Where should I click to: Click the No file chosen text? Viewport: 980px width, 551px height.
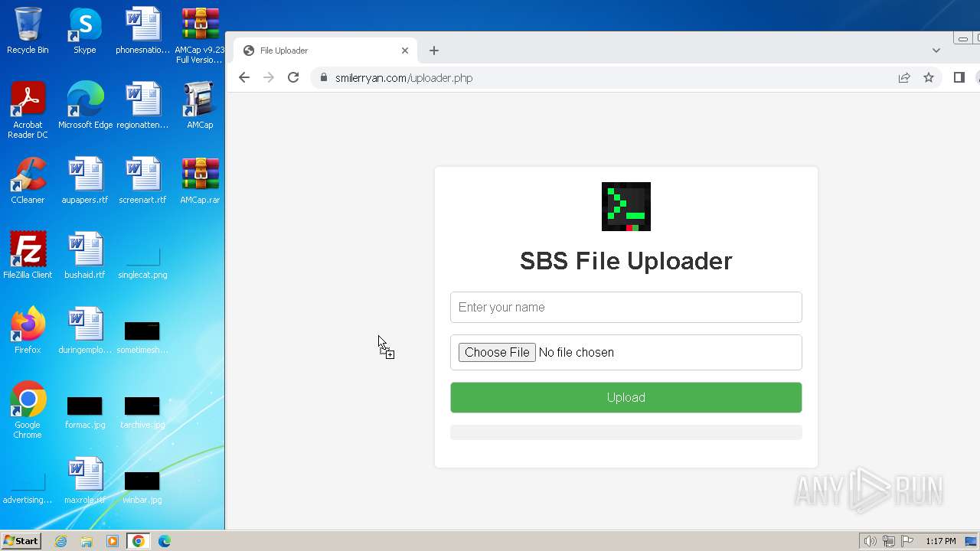[577, 352]
